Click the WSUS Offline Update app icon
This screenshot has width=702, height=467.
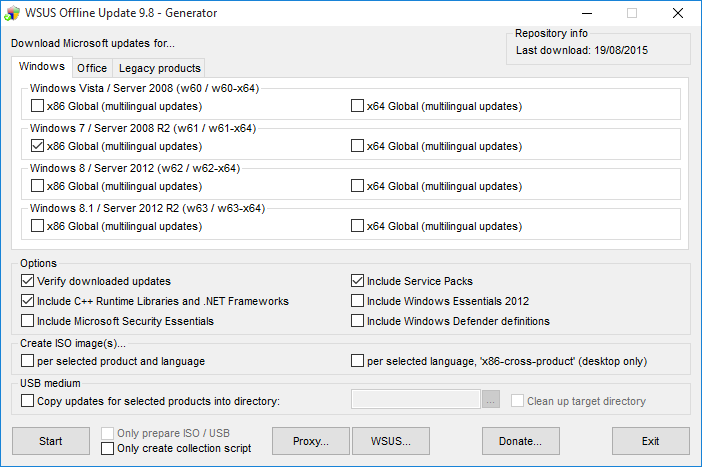click(x=12, y=13)
